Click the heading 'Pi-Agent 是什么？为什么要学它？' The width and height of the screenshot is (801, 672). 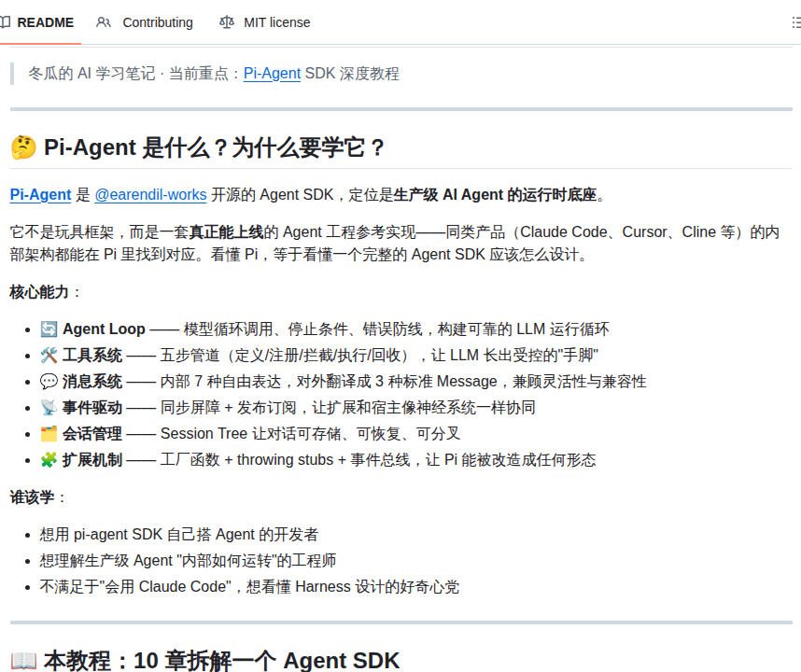[215, 147]
